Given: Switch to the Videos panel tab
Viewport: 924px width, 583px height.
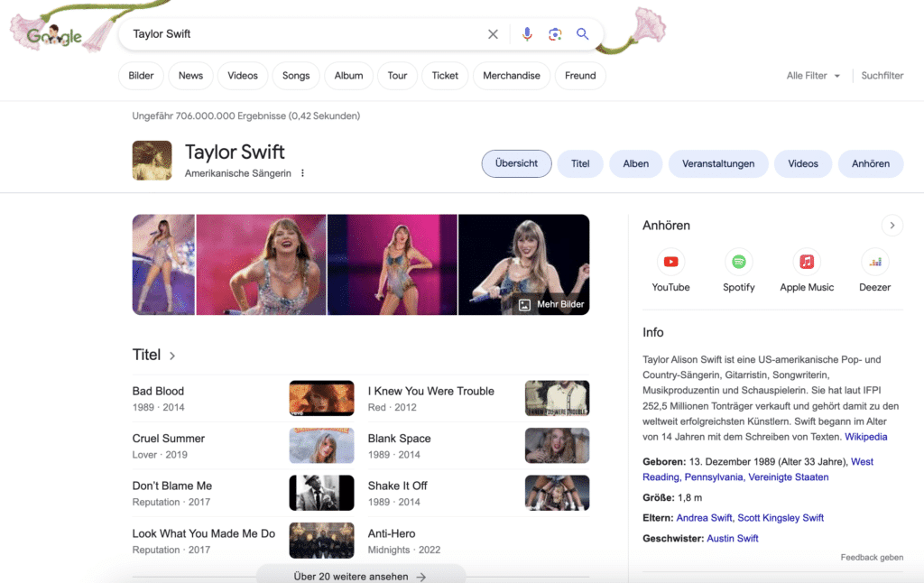Looking at the screenshot, I should point(803,163).
